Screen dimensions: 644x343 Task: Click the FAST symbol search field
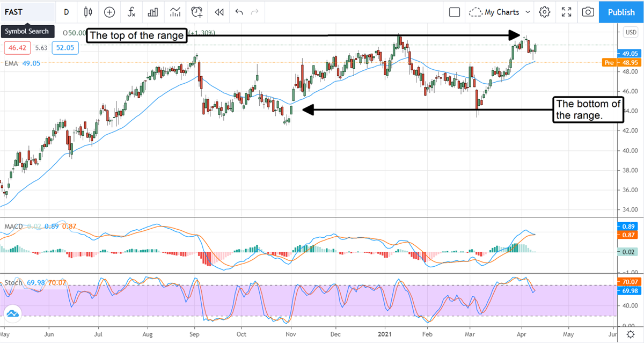[x=28, y=12]
